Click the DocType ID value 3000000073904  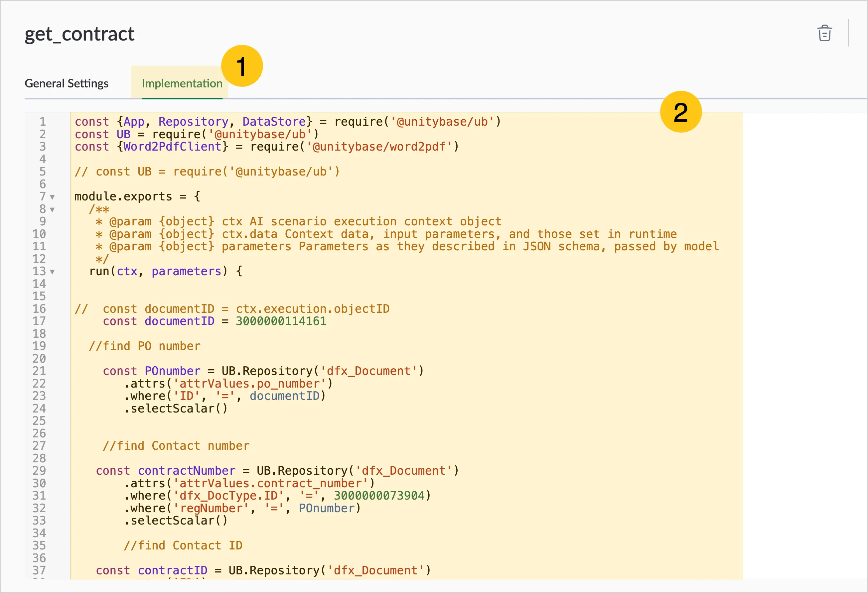pos(379,496)
